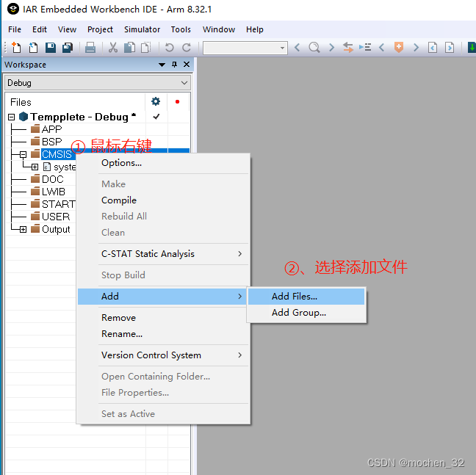Click the Previous Bookmark arrow icon

click(382, 48)
